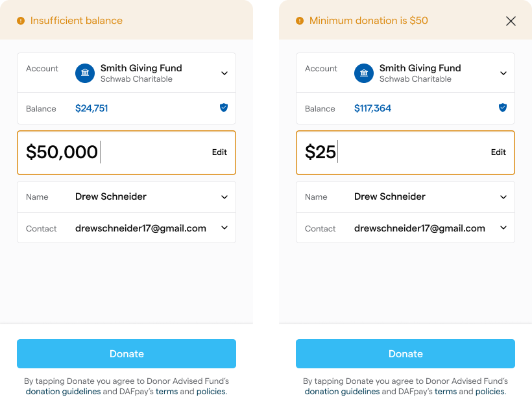Click Donate button in the right panel
The image size is (532, 415).
click(405, 354)
